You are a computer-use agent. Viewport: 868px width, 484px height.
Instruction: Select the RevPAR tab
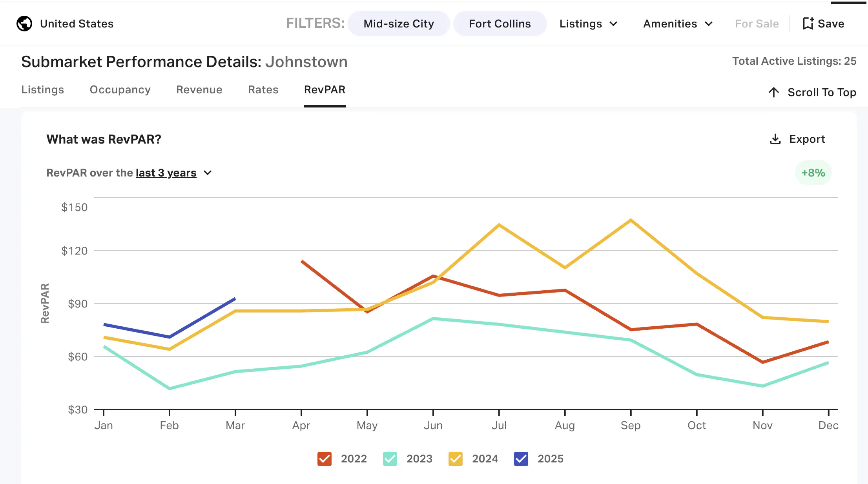[325, 90]
